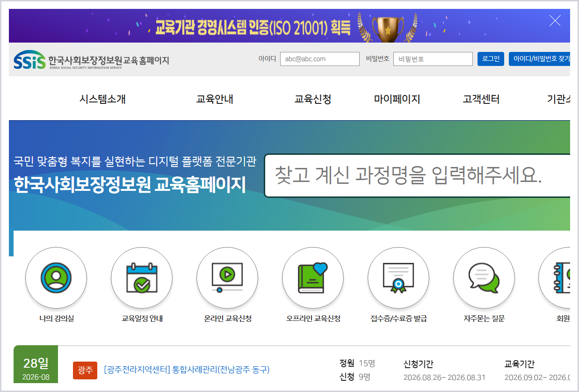Click the course name search field

tap(417, 175)
